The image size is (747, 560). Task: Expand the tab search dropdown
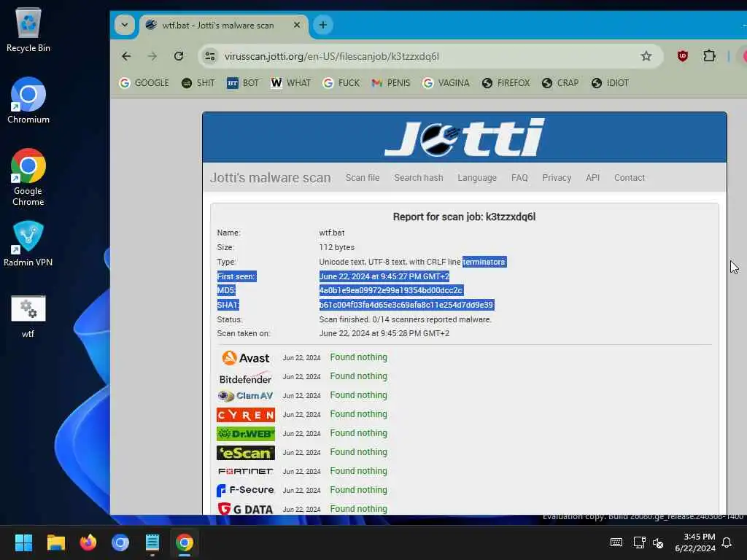[x=124, y=25]
